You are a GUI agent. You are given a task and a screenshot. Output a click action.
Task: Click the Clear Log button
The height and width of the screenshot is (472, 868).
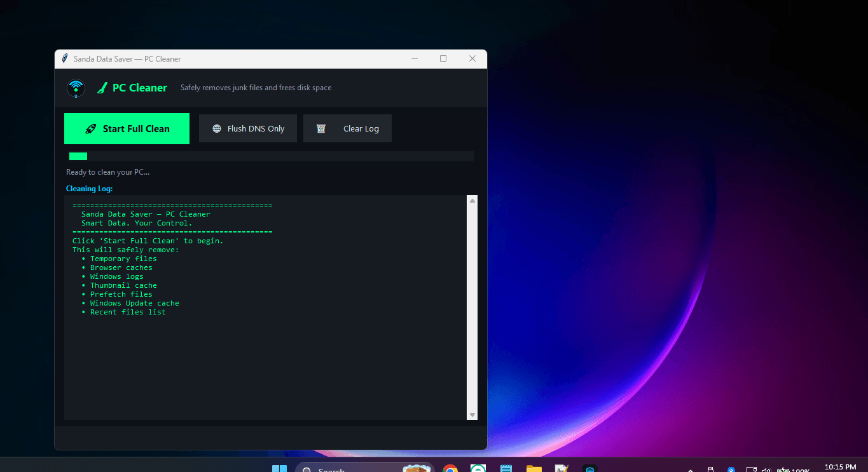click(x=347, y=128)
